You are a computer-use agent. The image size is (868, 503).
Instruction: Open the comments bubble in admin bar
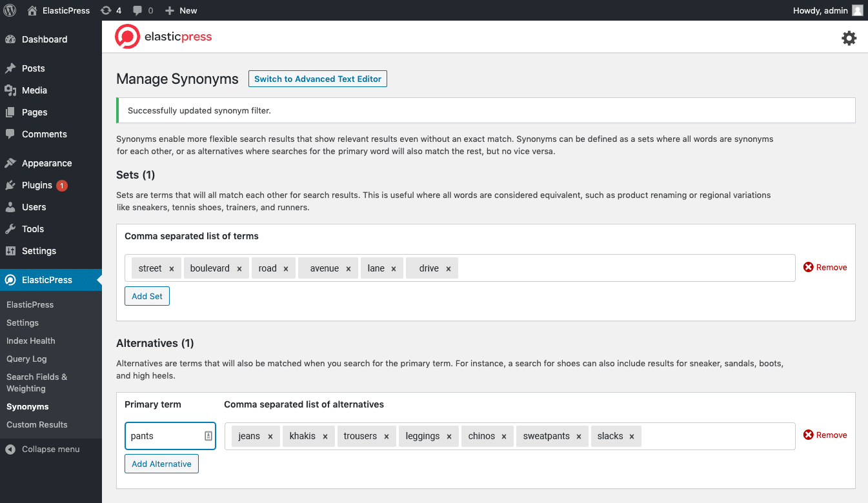[143, 10]
